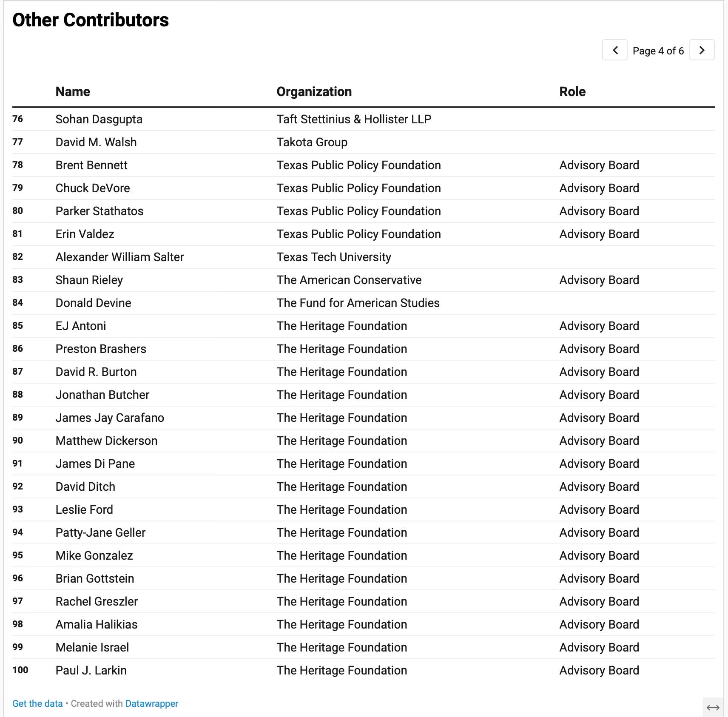This screenshot has height=717, width=728.
Task: Go to previous page arrow button
Action: click(x=614, y=50)
